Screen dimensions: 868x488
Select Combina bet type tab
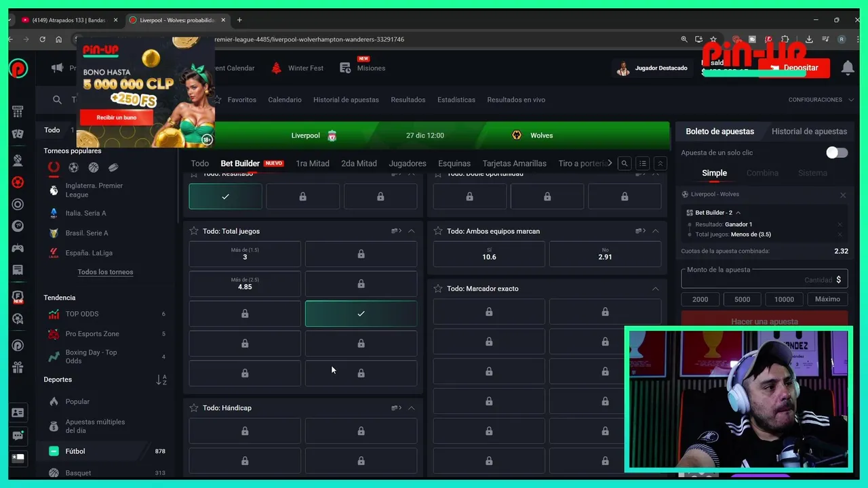pyautogui.click(x=762, y=173)
